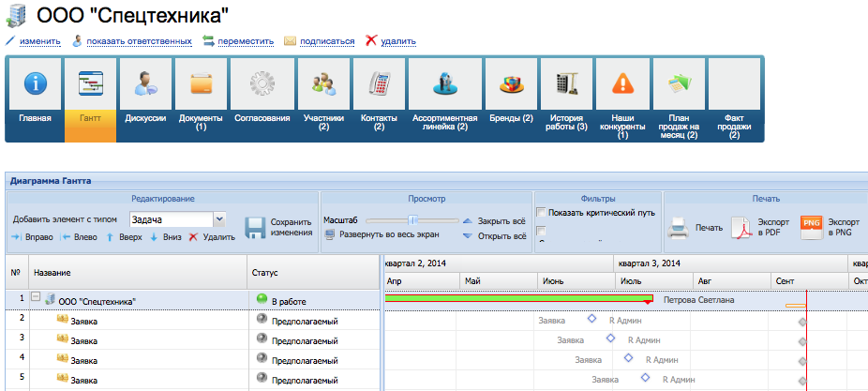The height and width of the screenshot is (391, 868).
Task: Click показать ответственных link
Action: pyautogui.click(x=139, y=41)
